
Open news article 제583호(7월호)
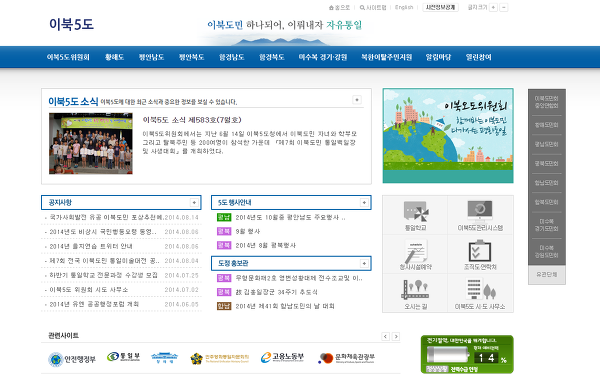pos(192,120)
